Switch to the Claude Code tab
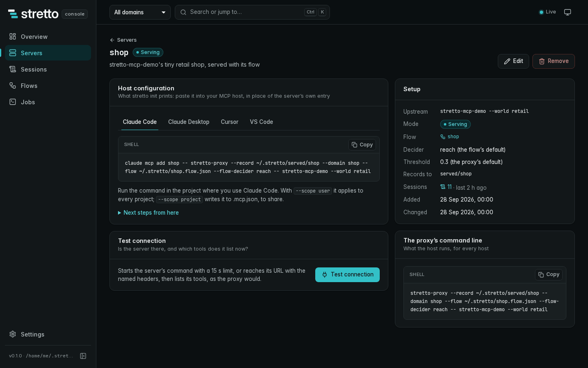This screenshot has width=588, height=368. tap(140, 122)
